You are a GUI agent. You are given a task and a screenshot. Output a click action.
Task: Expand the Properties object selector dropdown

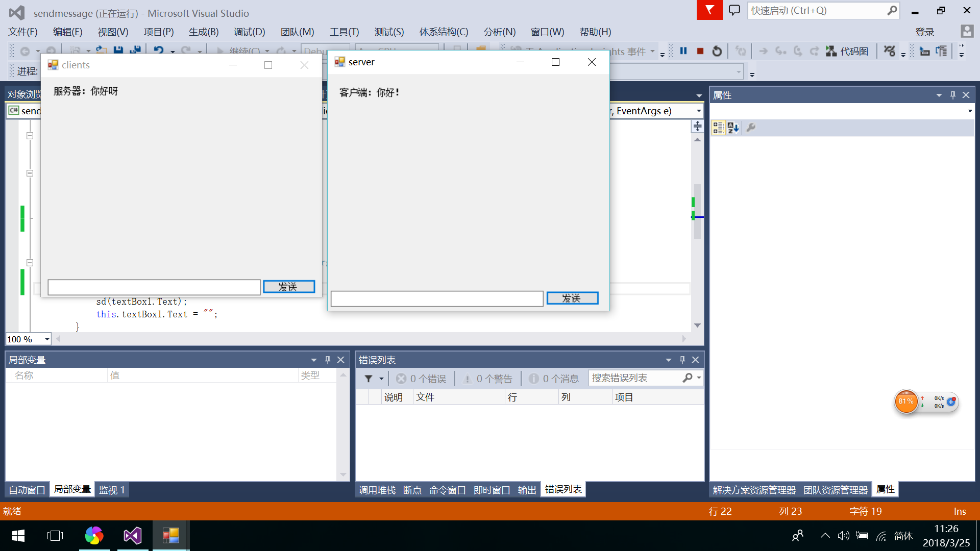[x=970, y=111]
